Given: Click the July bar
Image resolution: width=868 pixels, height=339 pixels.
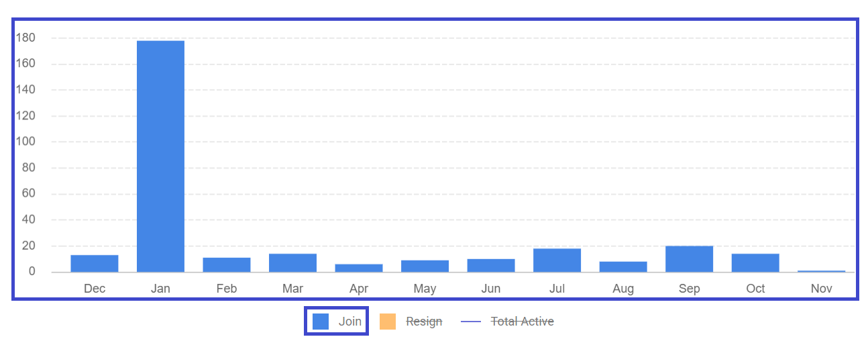Looking at the screenshot, I should 557,260.
